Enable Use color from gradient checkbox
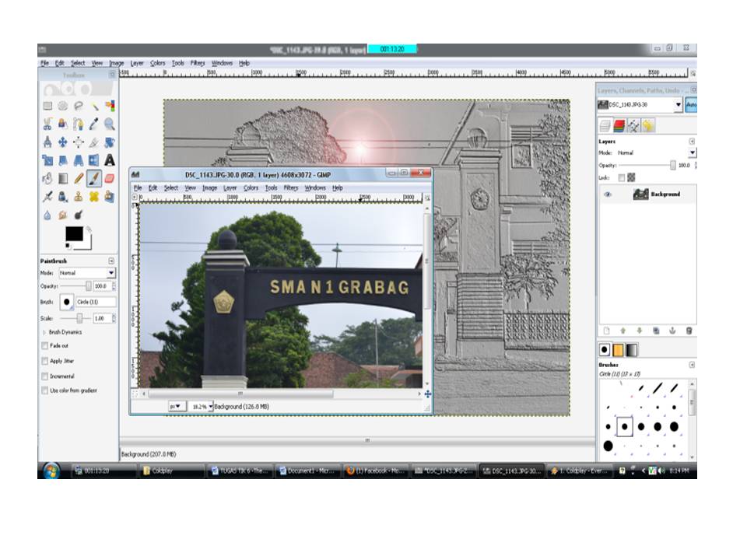This screenshot has width=747, height=560. [45, 390]
